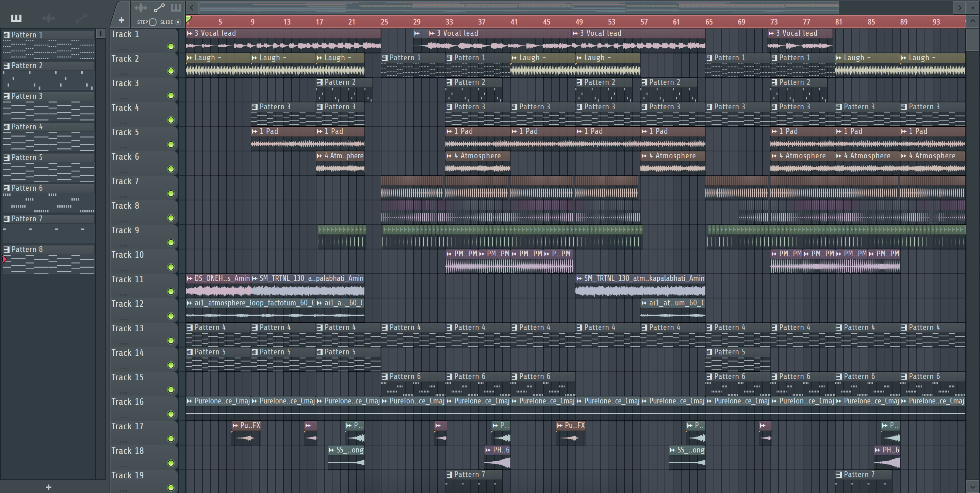The image size is (980, 493).
Task: Select the Track 6 header label
Action: [x=125, y=157]
